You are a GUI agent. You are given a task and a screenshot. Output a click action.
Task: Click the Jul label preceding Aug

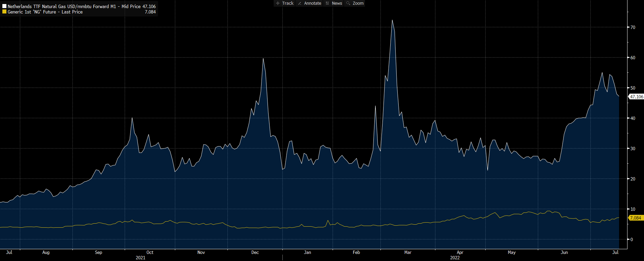9,252
